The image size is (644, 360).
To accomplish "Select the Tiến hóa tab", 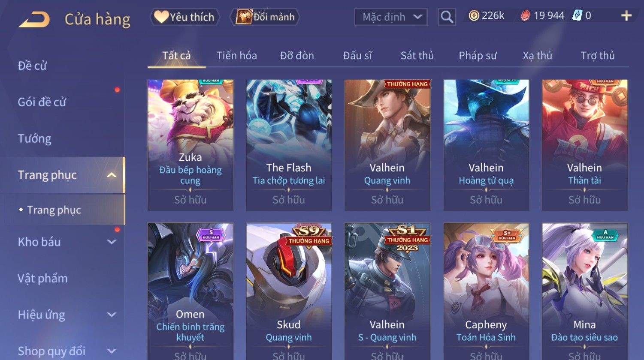I will point(236,55).
